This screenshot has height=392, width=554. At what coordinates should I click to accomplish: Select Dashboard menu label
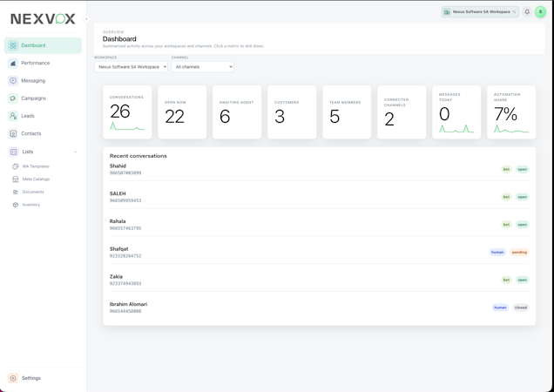tap(33, 45)
